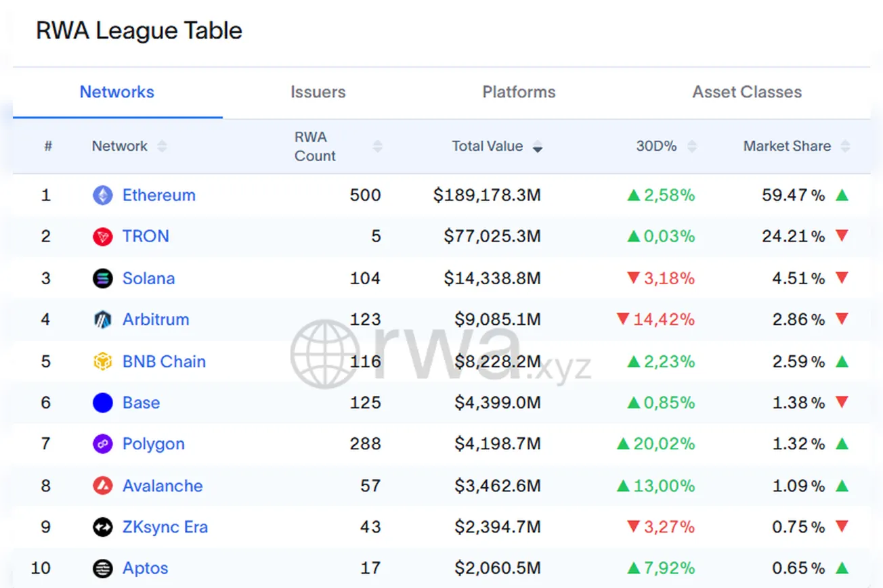
Task: Click the blue Base circle icon
Action: (x=102, y=403)
